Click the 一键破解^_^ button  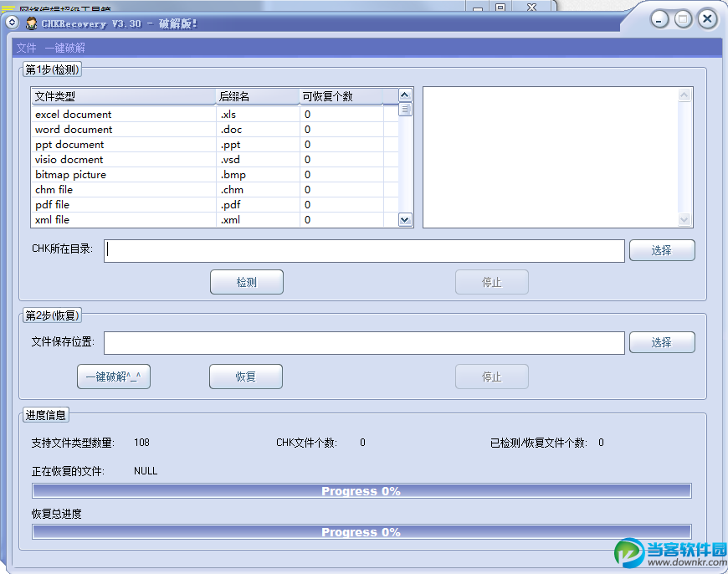[x=114, y=377]
